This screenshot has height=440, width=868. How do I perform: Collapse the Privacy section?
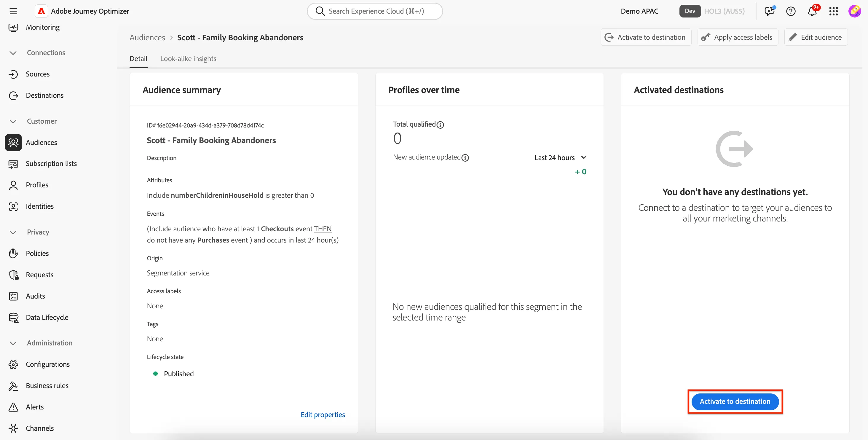pyautogui.click(x=13, y=232)
